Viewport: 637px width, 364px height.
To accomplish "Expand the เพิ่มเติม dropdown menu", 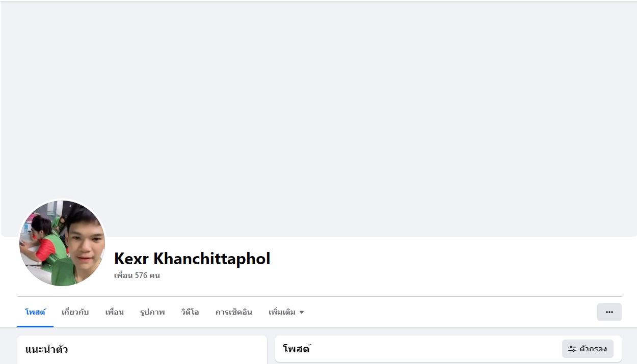I will click(286, 312).
